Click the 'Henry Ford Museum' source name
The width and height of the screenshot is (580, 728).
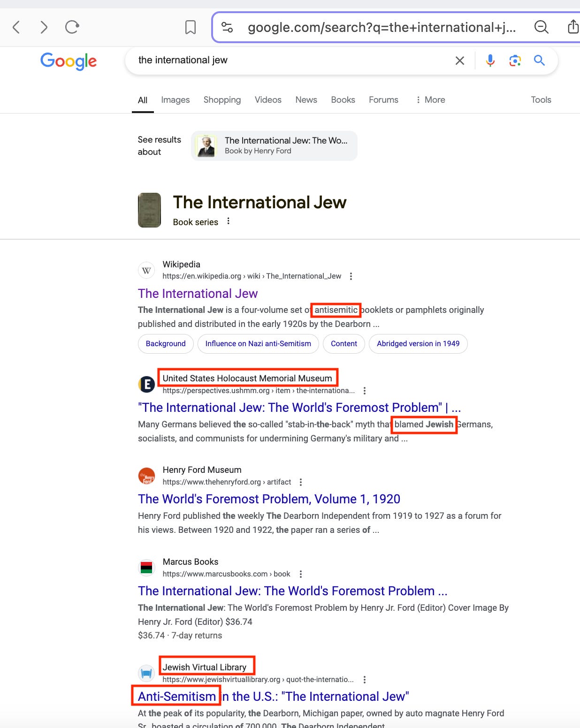coord(202,470)
